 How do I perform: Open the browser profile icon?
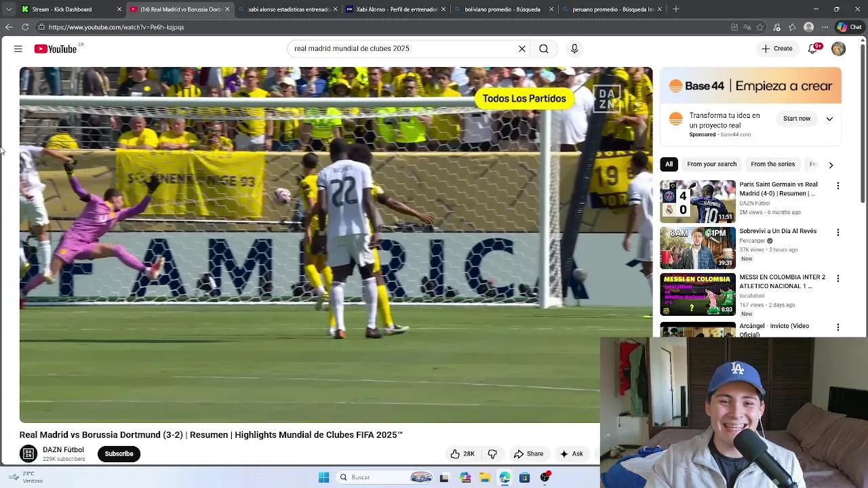coord(808,27)
